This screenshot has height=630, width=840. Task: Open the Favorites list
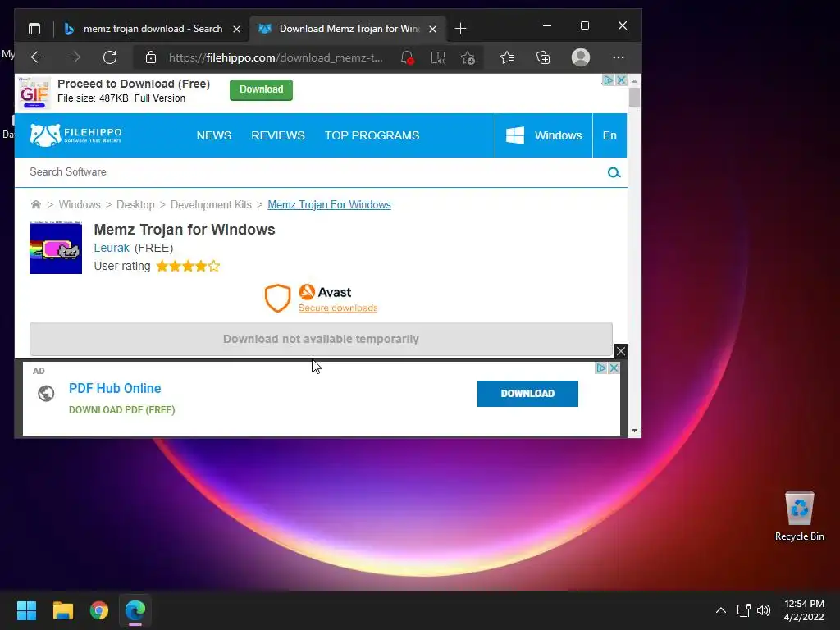tap(507, 57)
